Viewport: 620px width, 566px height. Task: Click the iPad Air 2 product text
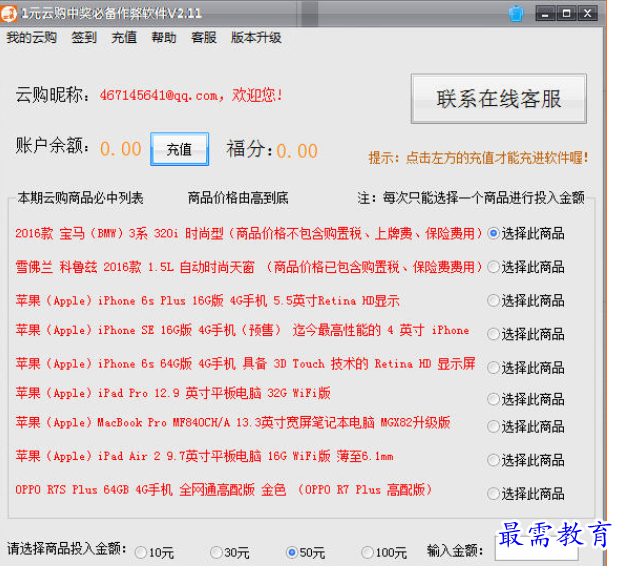[x=204, y=456]
